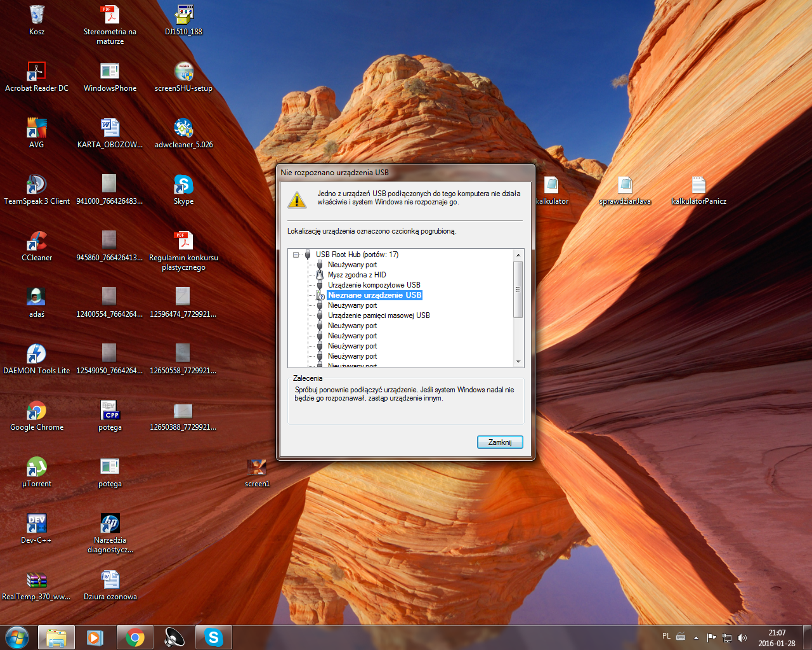Select the Nieznane urządzenie USB entry
The width and height of the screenshot is (812, 650).
[x=374, y=295]
